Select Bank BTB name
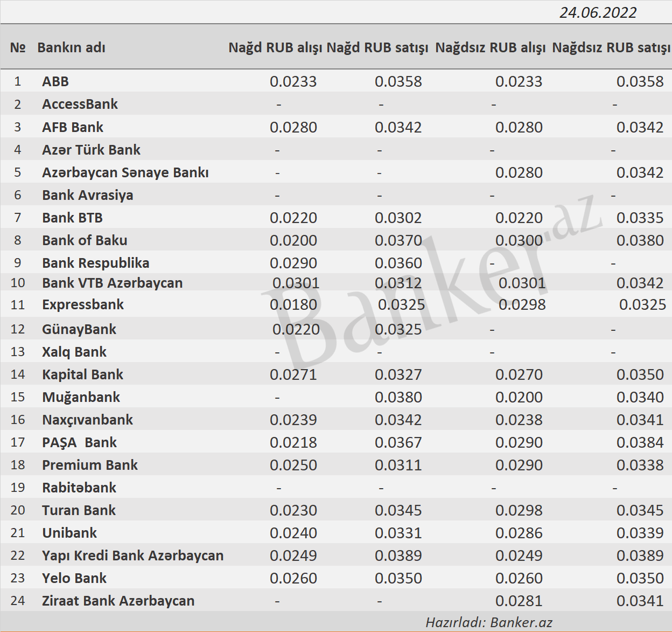The width and height of the screenshot is (672, 632). tap(73, 218)
